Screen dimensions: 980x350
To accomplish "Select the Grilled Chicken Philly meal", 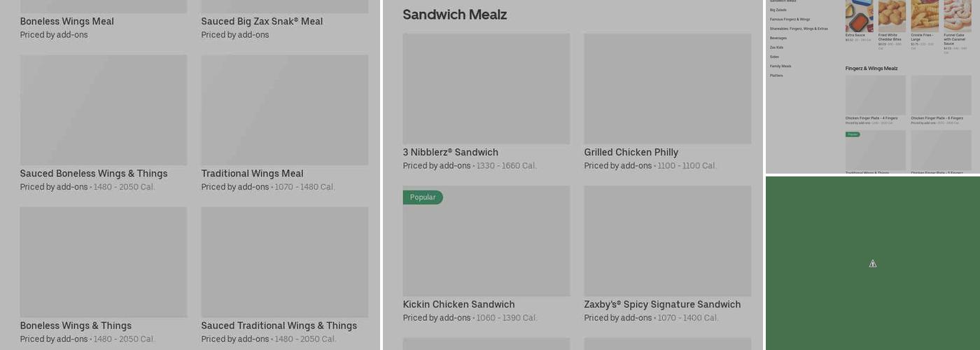I will (x=667, y=89).
